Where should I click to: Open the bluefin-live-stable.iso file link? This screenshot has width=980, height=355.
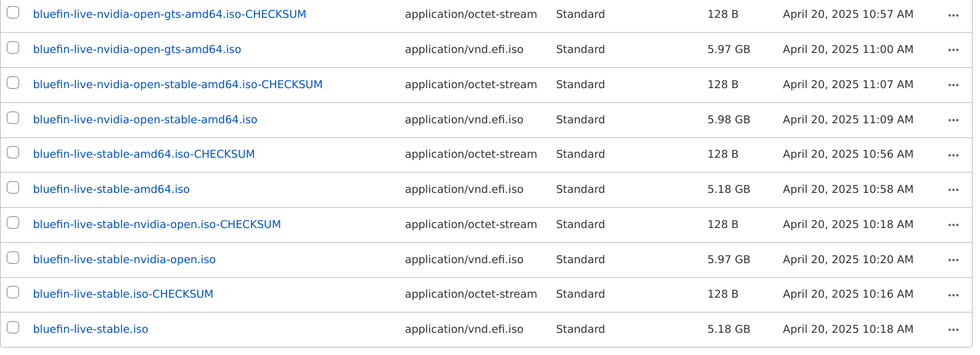tap(91, 329)
